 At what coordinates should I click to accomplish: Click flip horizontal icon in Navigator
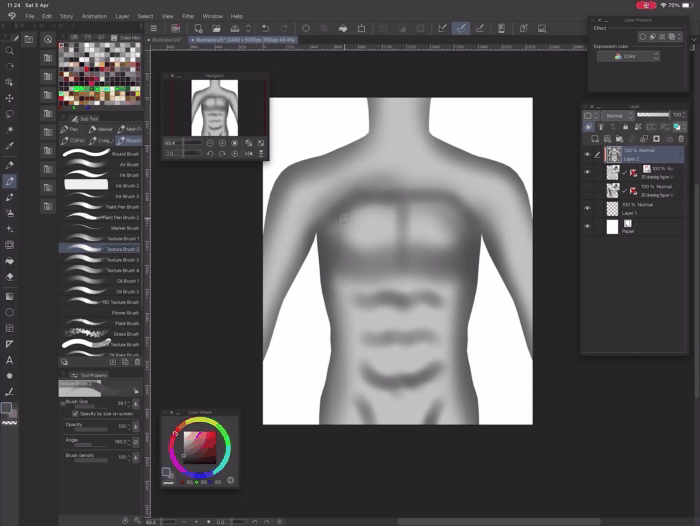(249, 153)
